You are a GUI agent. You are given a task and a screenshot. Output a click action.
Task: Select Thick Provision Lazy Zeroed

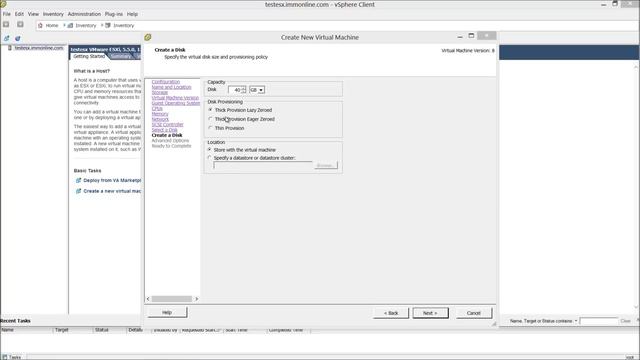point(210,110)
